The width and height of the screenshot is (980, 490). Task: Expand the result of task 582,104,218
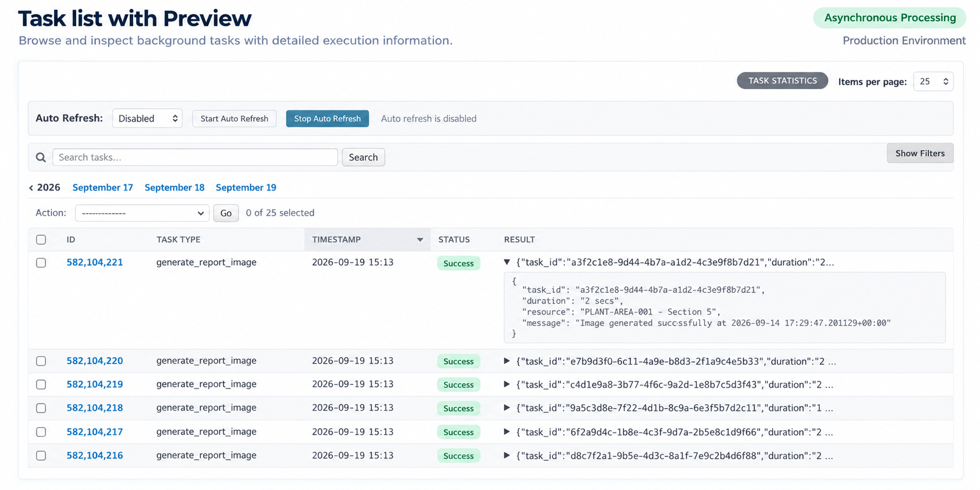point(507,408)
